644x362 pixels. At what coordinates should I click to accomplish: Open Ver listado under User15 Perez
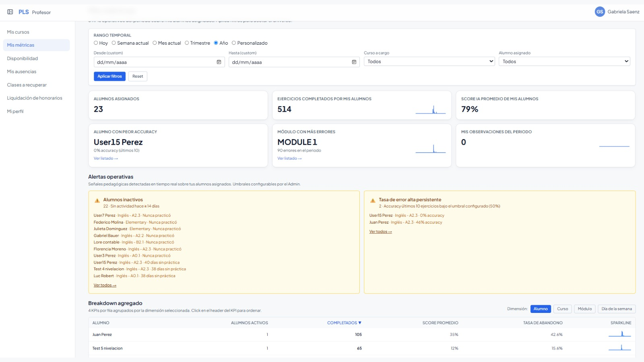[x=106, y=158]
